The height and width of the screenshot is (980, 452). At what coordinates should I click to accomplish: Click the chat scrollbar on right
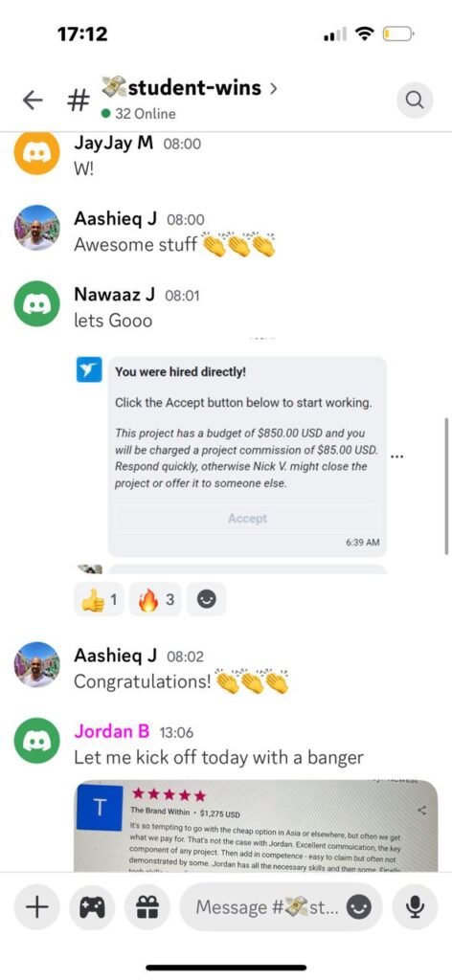click(445, 485)
